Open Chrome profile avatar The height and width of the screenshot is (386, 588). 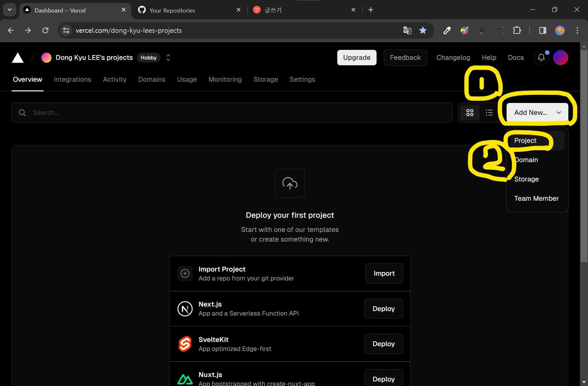pos(560,30)
